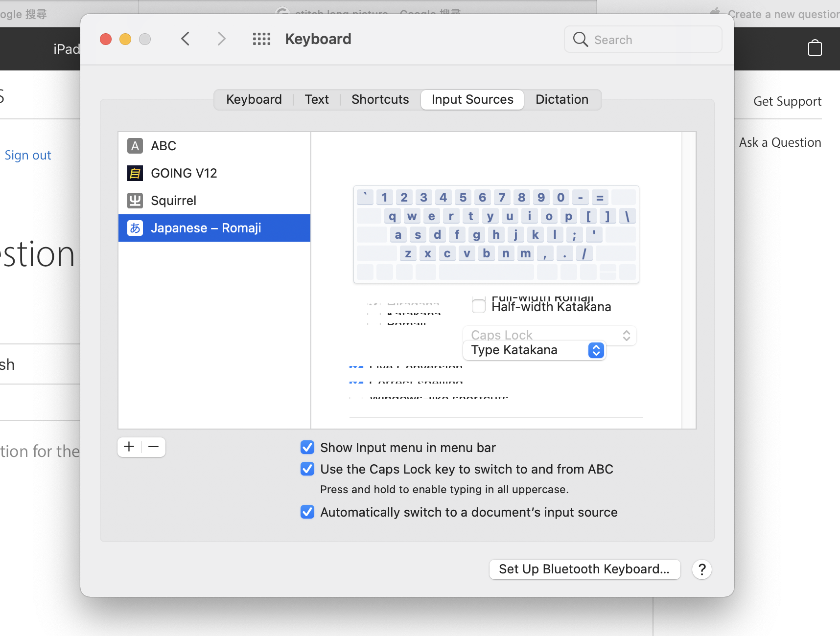Click the magnifying glass search icon

[580, 39]
